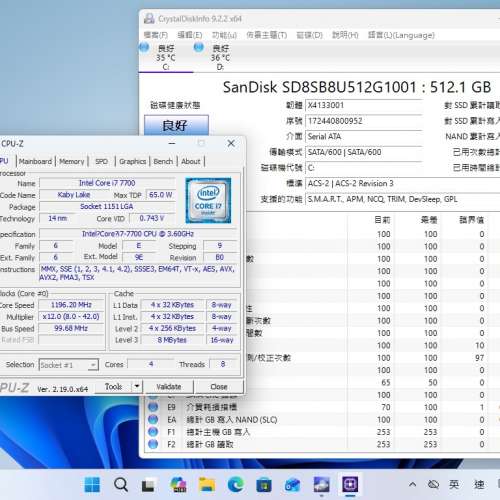The image size is (500, 500).
Task: Expand the system tray hidden icons chevron
Action: tap(412, 484)
